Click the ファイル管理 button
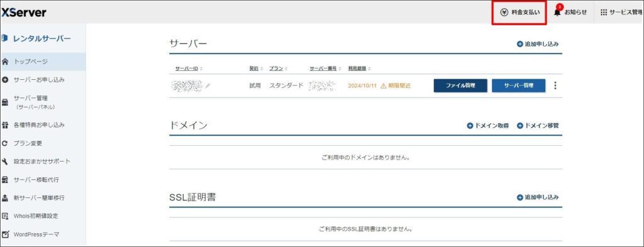Image resolution: width=644 pixels, height=247 pixels. [x=460, y=85]
